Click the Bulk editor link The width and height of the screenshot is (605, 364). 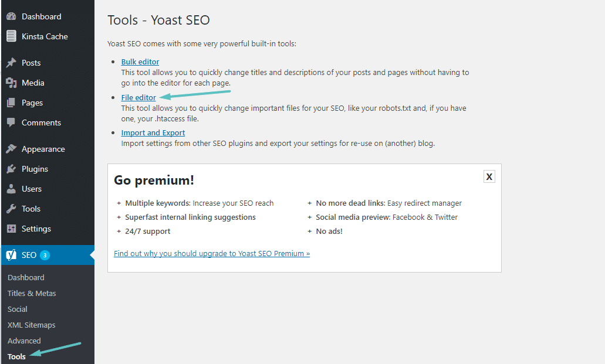click(x=140, y=62)
